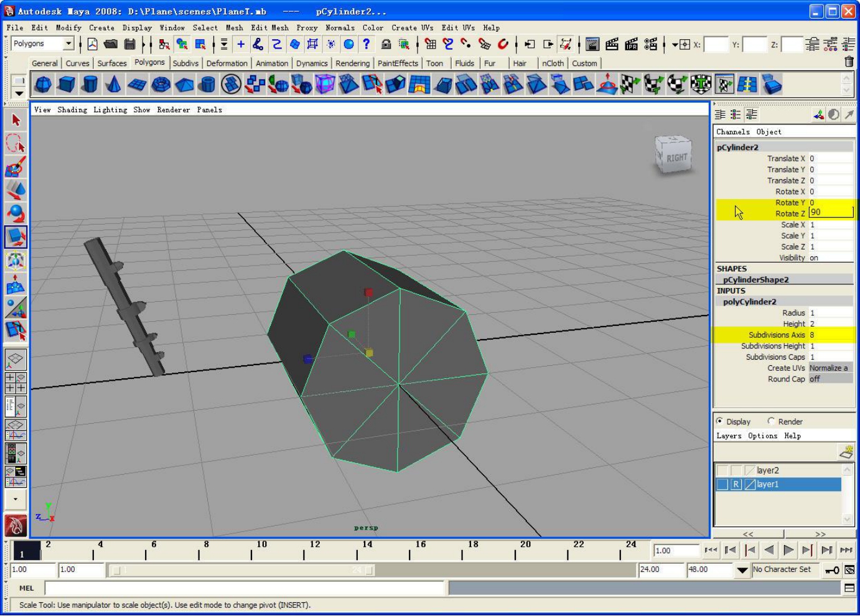This screenshot has width=860, height=616.
Task: Select the Select Tool arrow
Action: [x=16, y=120]
